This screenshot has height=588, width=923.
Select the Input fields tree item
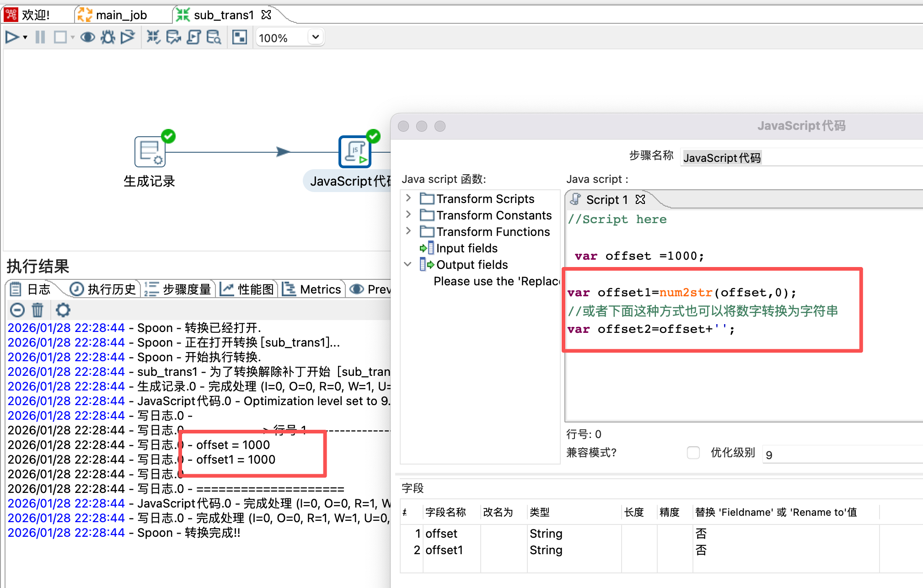click(467, 248)
